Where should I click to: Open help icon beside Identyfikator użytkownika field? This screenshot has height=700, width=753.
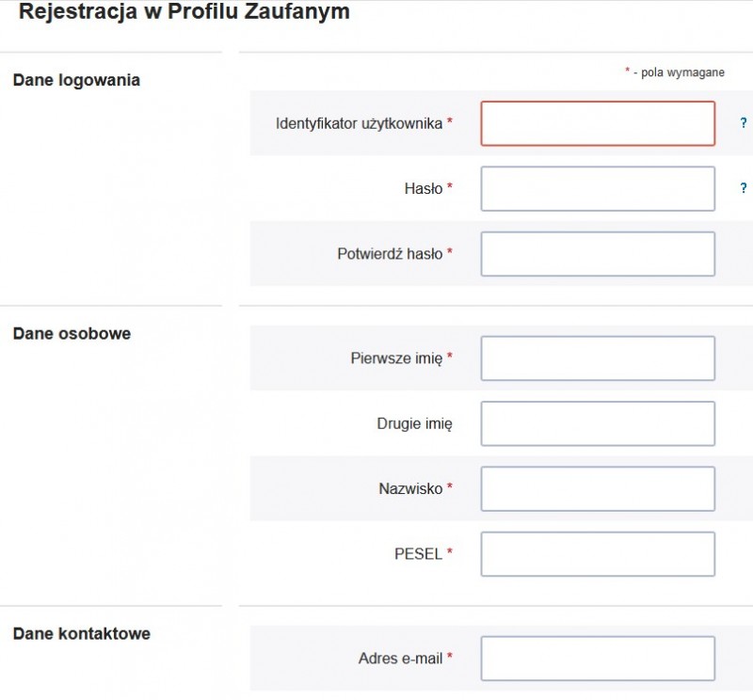point(744,123)
